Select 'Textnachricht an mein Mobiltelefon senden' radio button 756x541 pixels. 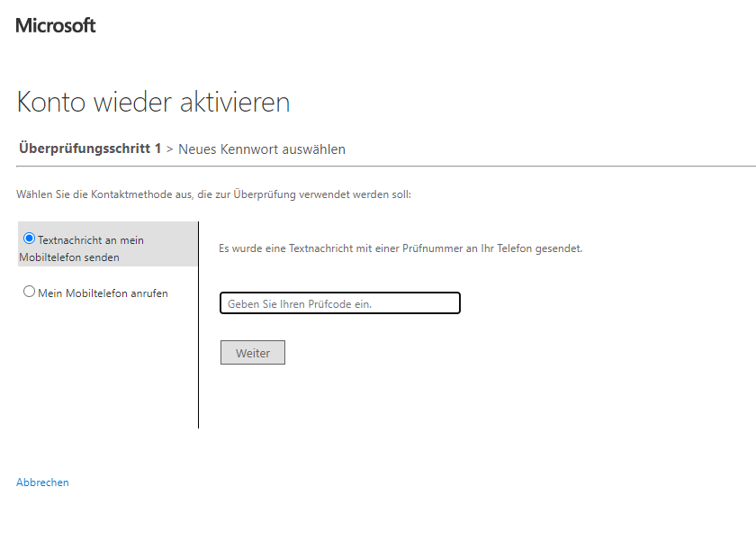coord(29,239)
